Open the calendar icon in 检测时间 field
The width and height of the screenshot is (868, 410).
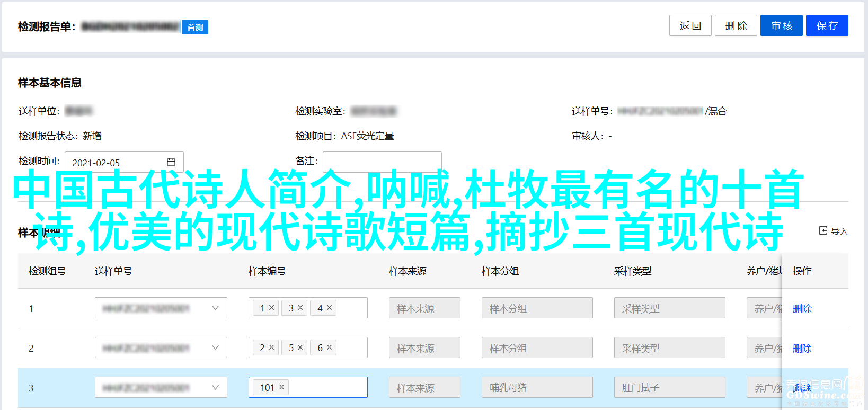(171, 162)
